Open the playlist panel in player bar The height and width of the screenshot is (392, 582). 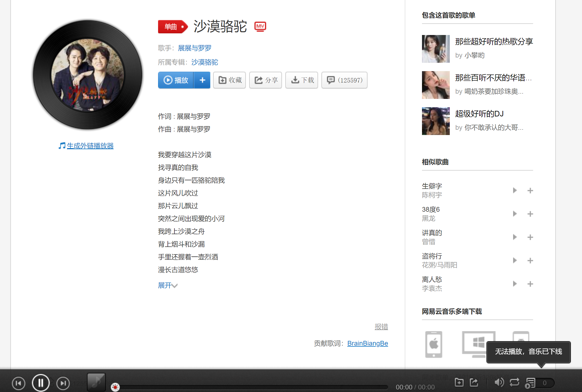coord(530,382)
